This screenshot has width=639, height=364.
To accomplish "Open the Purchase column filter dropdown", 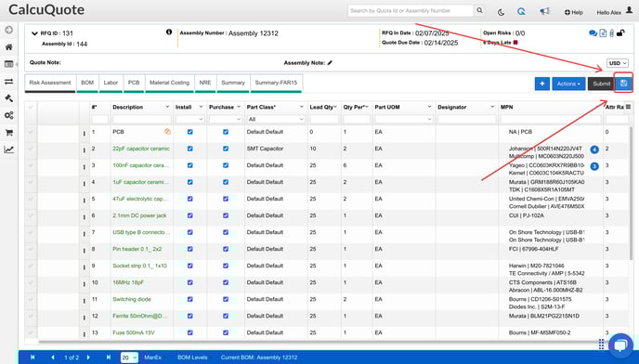I will pyautogui.click(x=226, y=119).
